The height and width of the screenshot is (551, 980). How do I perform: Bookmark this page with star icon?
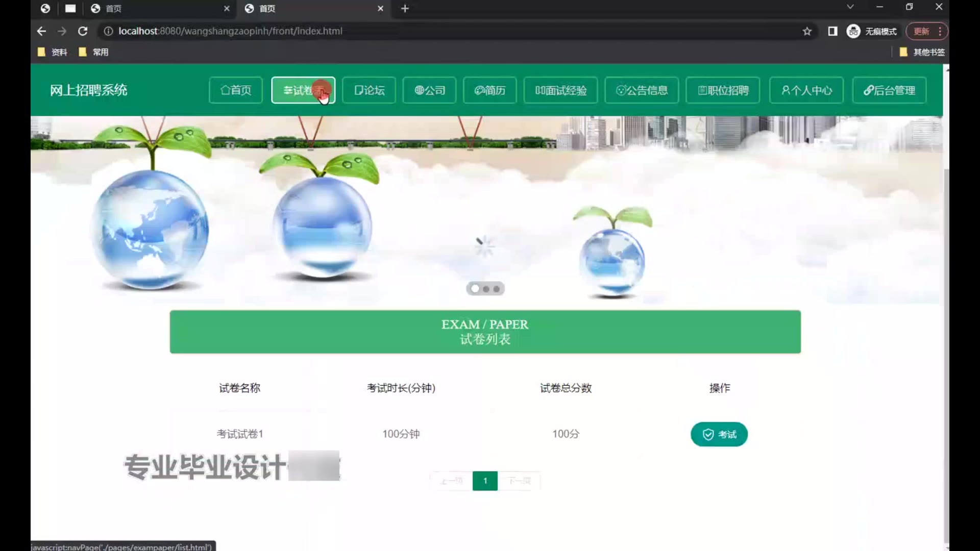tap(807, 31)
